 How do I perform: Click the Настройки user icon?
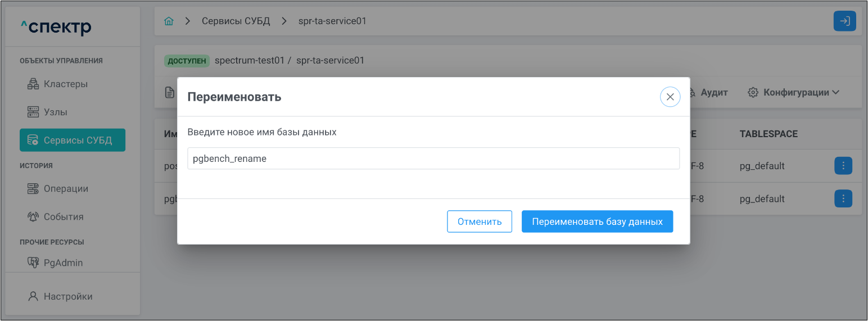tap(33, 296)
